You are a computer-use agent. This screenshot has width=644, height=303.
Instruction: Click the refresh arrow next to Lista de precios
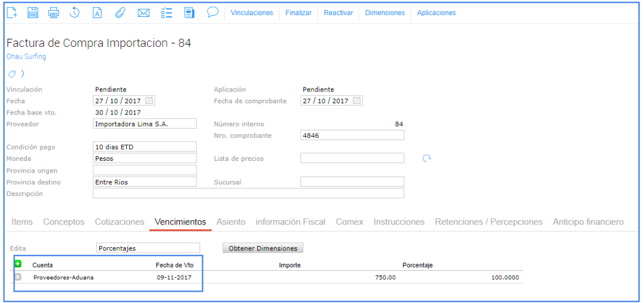[427, 159]
